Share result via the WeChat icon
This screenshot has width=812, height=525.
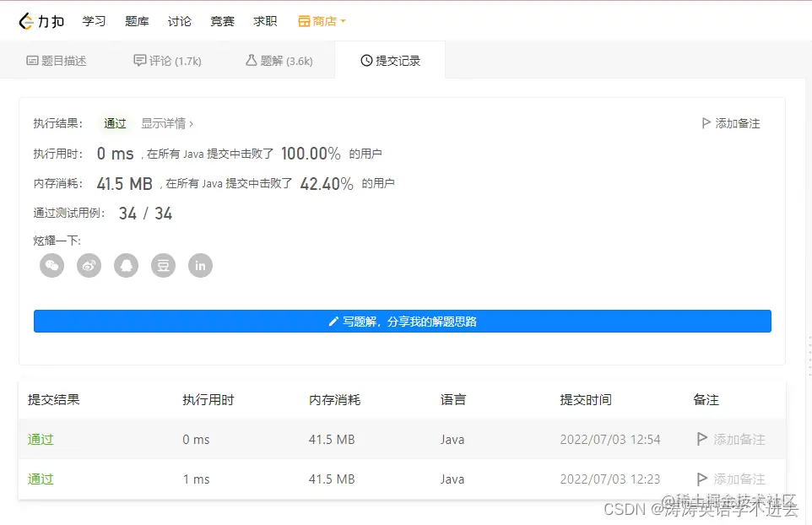(51, 265)
